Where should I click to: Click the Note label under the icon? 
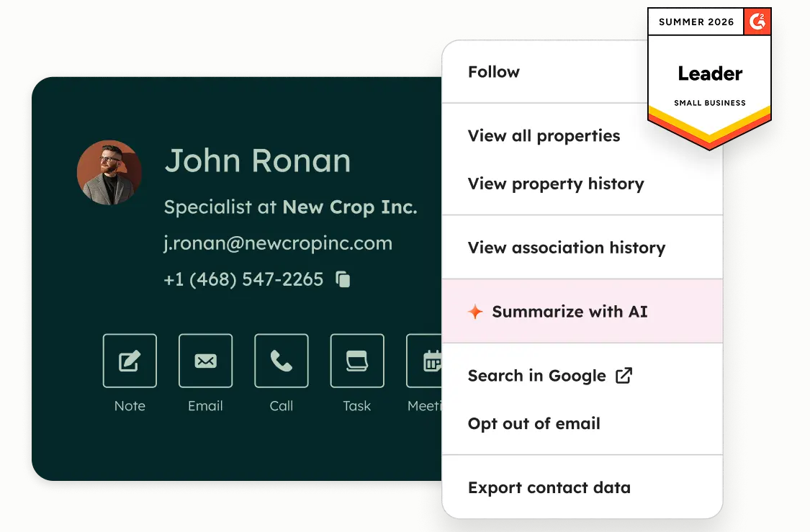pyautogui.click(x=130, y=406)
